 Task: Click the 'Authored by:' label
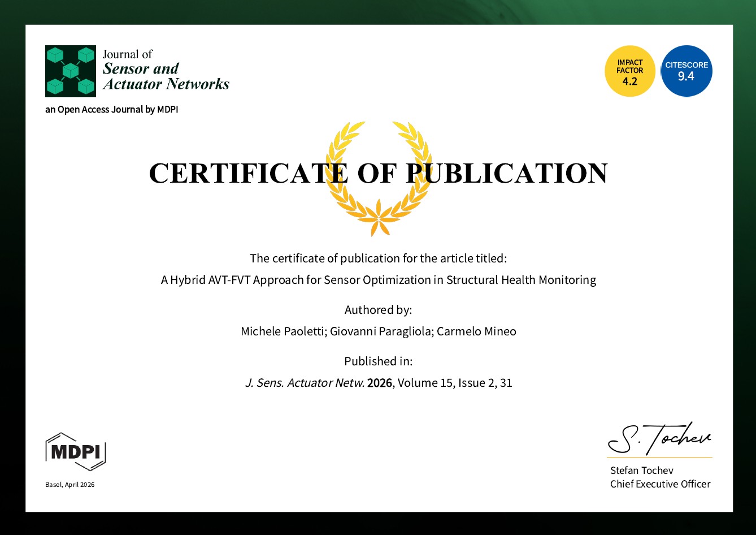tap(378, 310)
